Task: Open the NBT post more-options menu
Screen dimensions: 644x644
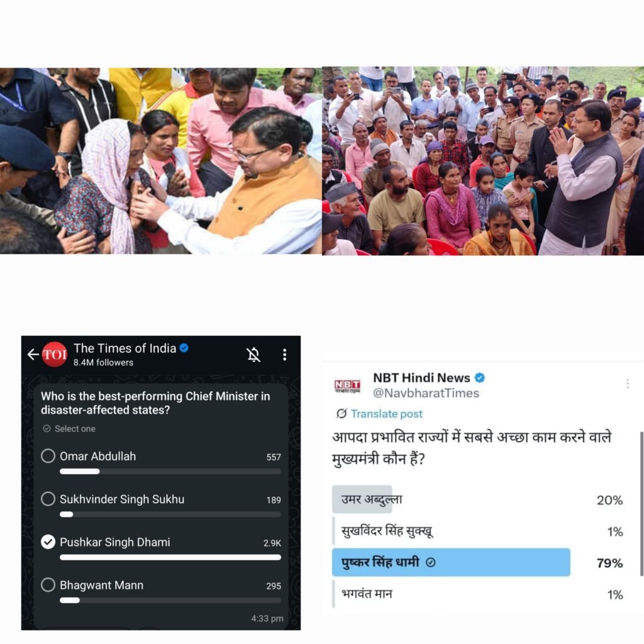Action: [x=627, y=383]
